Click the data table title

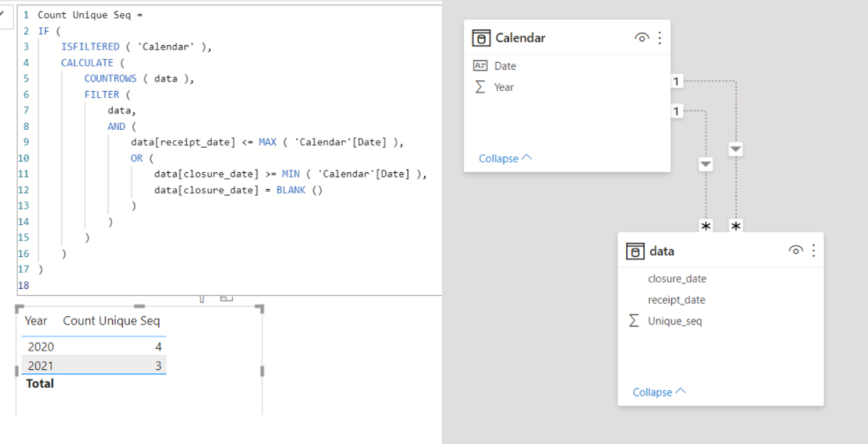pyautogui.click(x=661, y=251)
